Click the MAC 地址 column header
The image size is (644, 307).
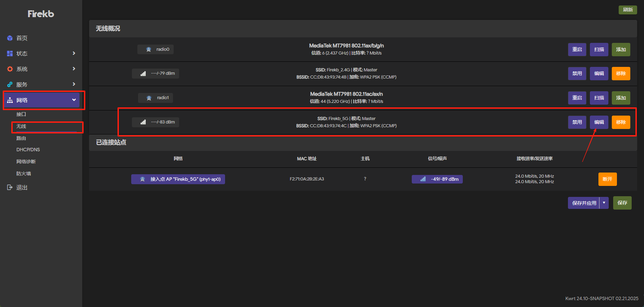307,158
